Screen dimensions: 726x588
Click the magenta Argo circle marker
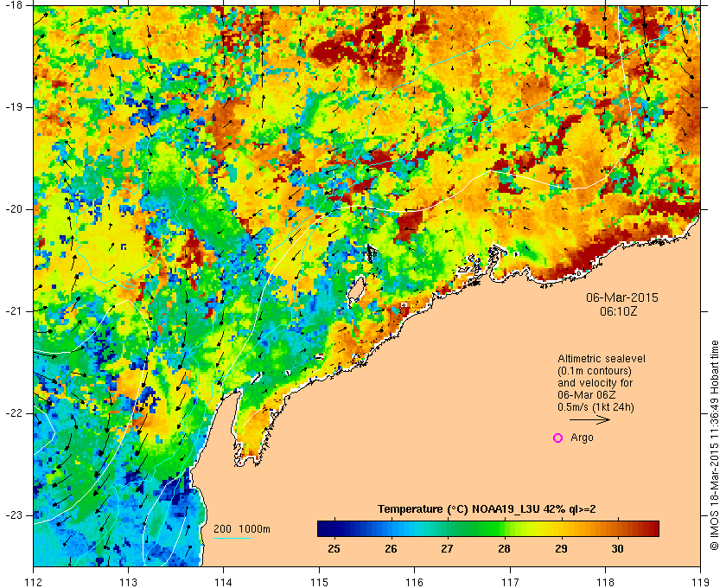coord(558,438)
